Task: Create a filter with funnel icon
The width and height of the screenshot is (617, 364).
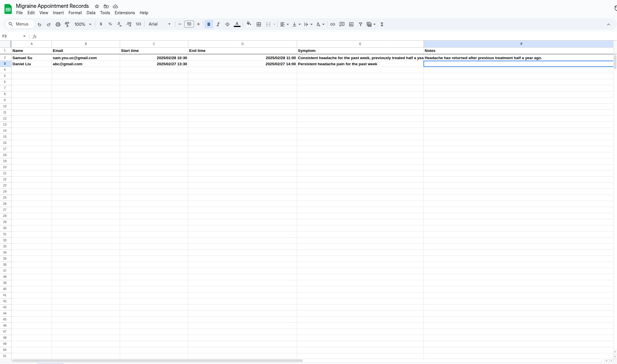Action: pyautogui.click(x=361, y=24)
